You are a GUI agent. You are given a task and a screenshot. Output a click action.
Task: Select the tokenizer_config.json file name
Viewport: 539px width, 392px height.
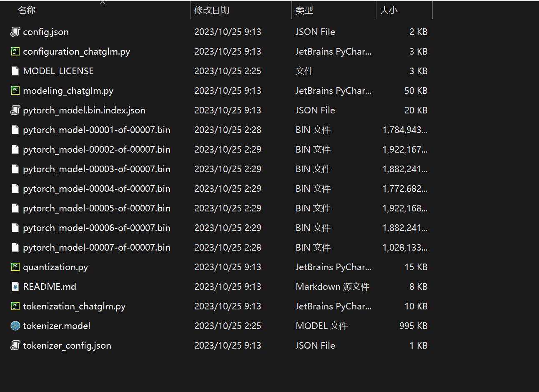pos(67,345)
